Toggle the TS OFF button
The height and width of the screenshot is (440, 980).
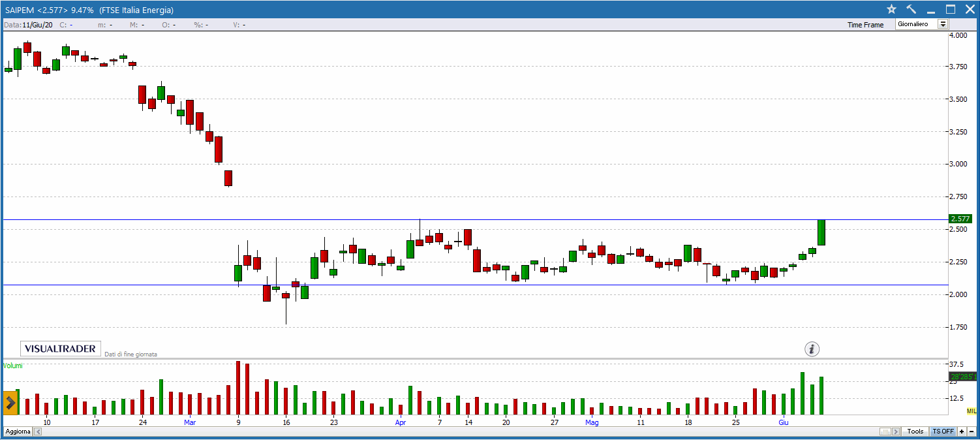[943, 432]
